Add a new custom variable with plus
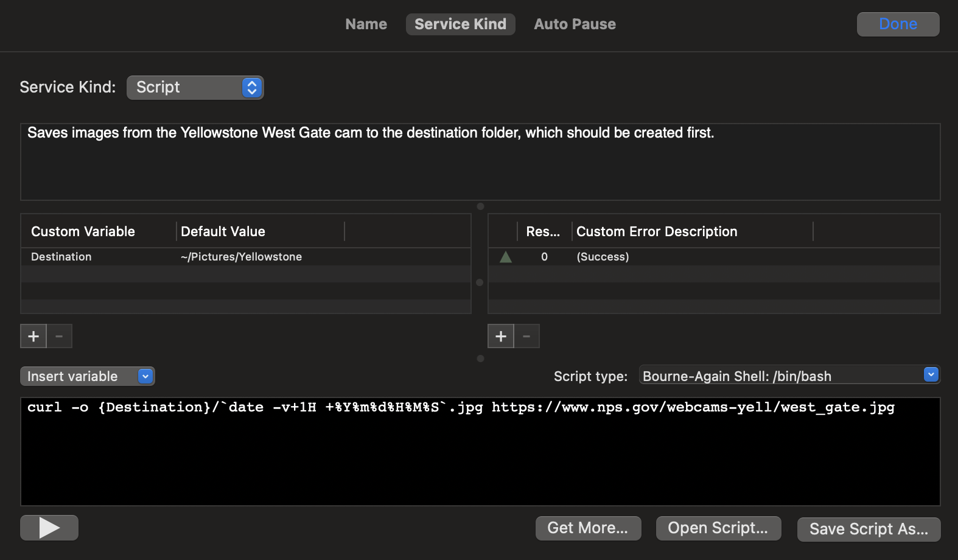 33,336
